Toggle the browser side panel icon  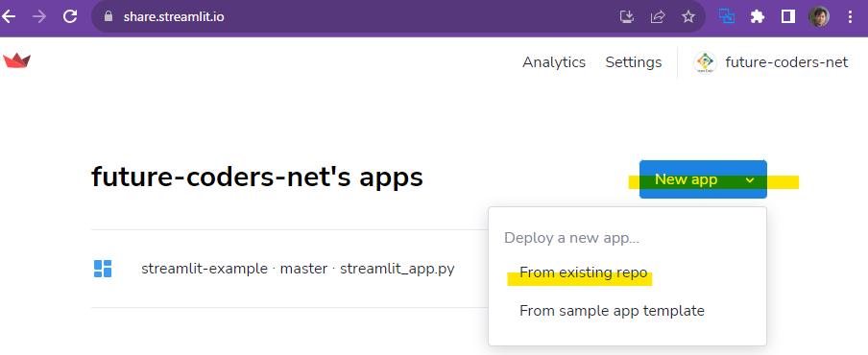pyautogui.click(x=787, y=17)
